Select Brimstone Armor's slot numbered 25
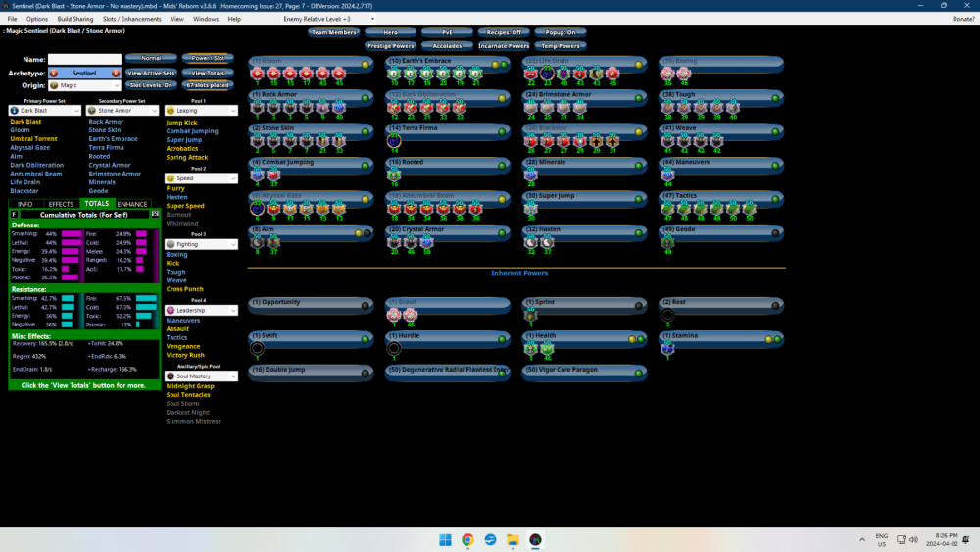The width and height of the screenshot is (980, 552). click(x=547, y=108)
